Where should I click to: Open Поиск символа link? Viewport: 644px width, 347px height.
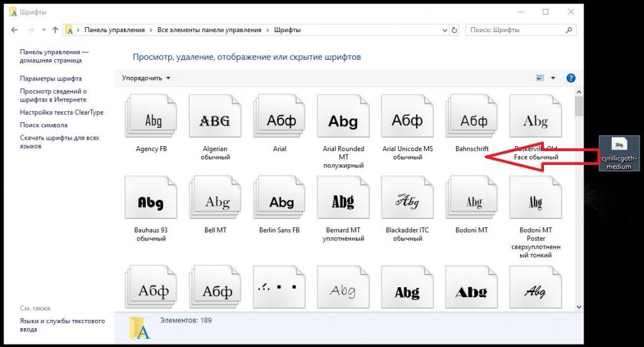(43, 125)
